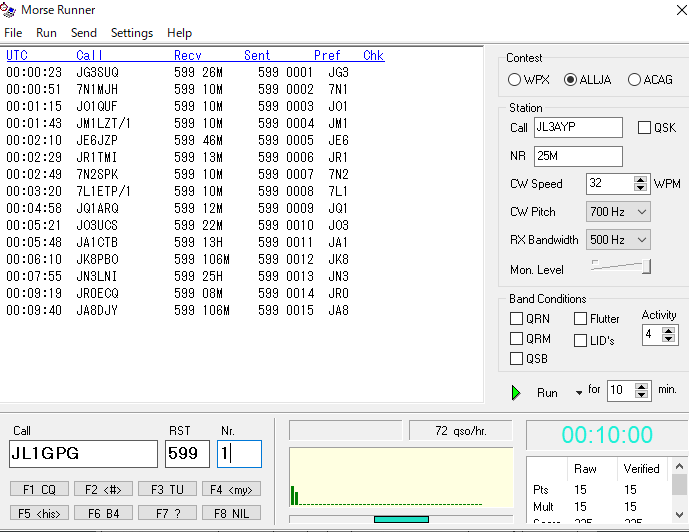Viewport: 689px width, 532px height.
Task: Enable the QSK checkbox
Action: (645, 128)
